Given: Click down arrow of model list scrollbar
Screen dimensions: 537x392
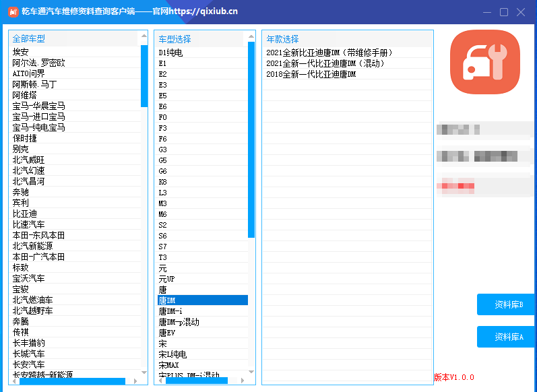Looking at the screenshot, I should 251,372.
